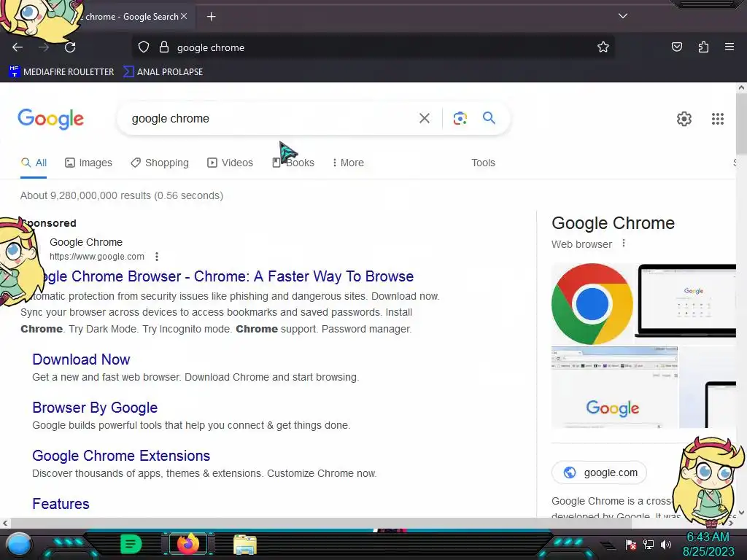Image resolution: width=747 pixels, height=560 pixels.
Task: Open a new tab with plus button
Action: coord(211,17)
